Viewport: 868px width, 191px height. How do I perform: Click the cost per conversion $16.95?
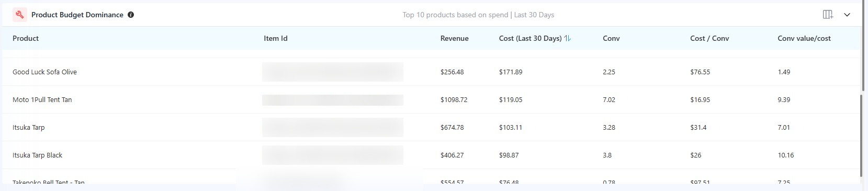[x=700, y=99]
